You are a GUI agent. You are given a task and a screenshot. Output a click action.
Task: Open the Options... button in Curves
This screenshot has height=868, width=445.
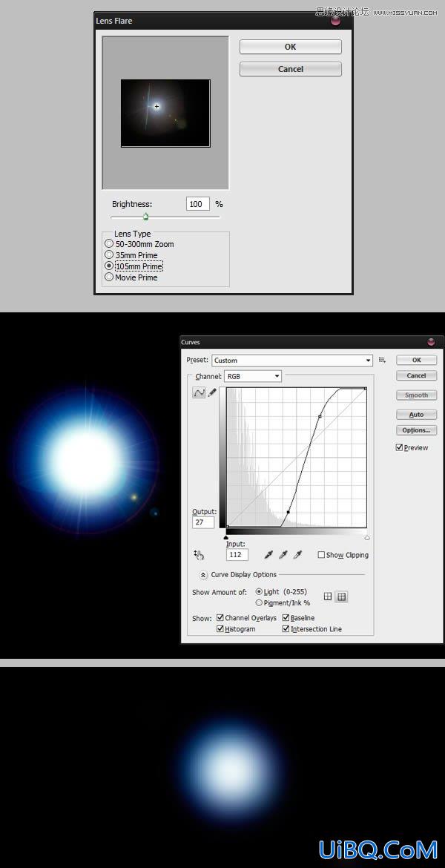(417, 430)
